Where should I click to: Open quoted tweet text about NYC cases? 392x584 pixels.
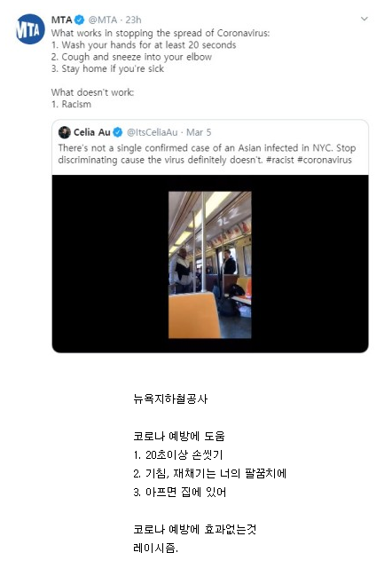click(207, 154)
